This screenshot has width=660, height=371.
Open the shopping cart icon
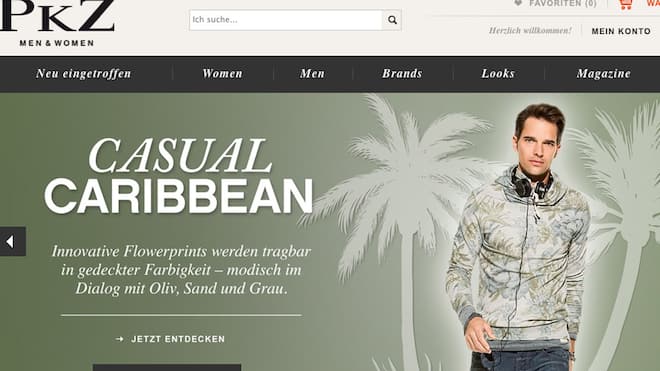(x=625, y=4)
